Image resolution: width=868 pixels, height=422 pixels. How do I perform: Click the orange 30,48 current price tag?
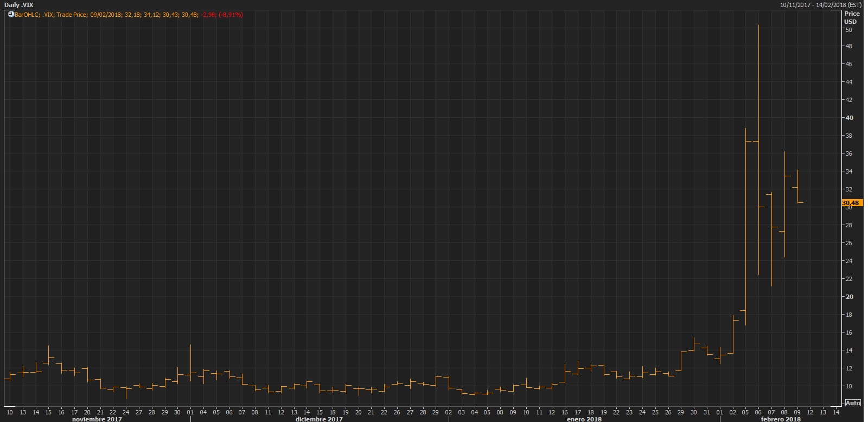tap(850, 203)
